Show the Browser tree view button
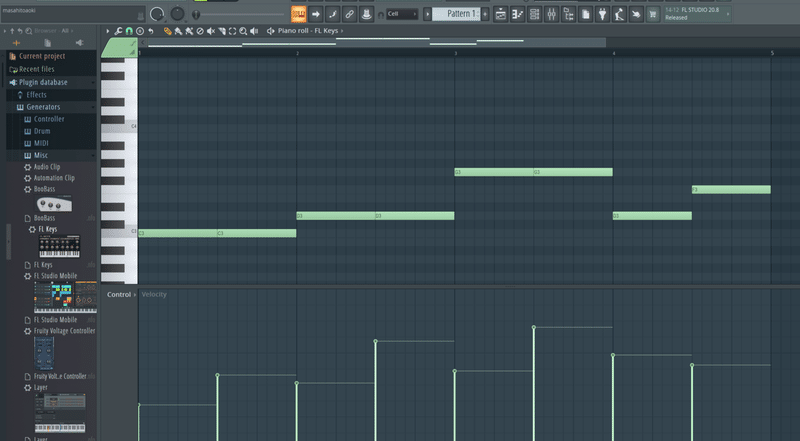Viewport: 800px width, 441px height. click(568, 14)
